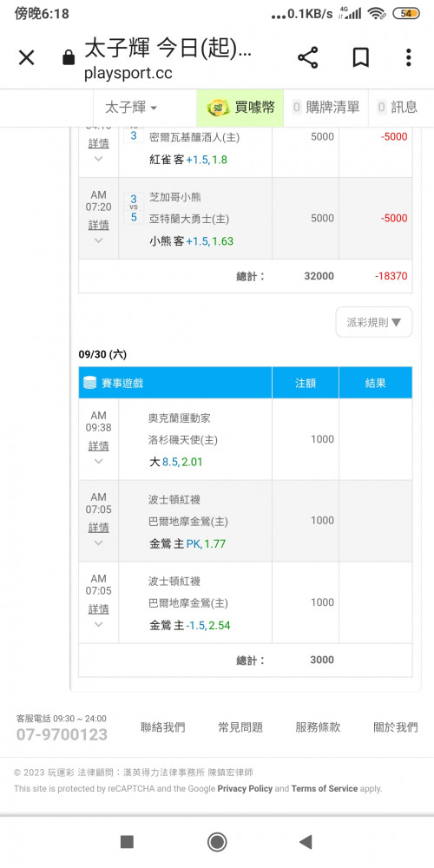Image resolution: width=434 pixels, height=868 pixels.
Task: Open the 購牌清單 tab
Action: [325, 108]
